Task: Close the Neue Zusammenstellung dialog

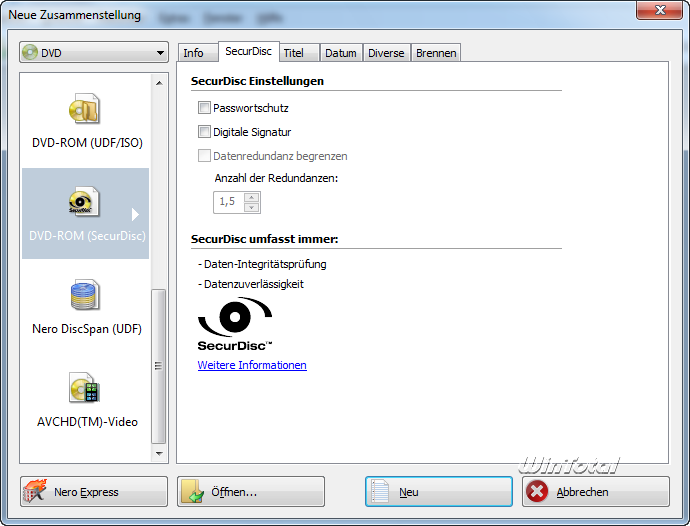Action: tap(659, 10)
